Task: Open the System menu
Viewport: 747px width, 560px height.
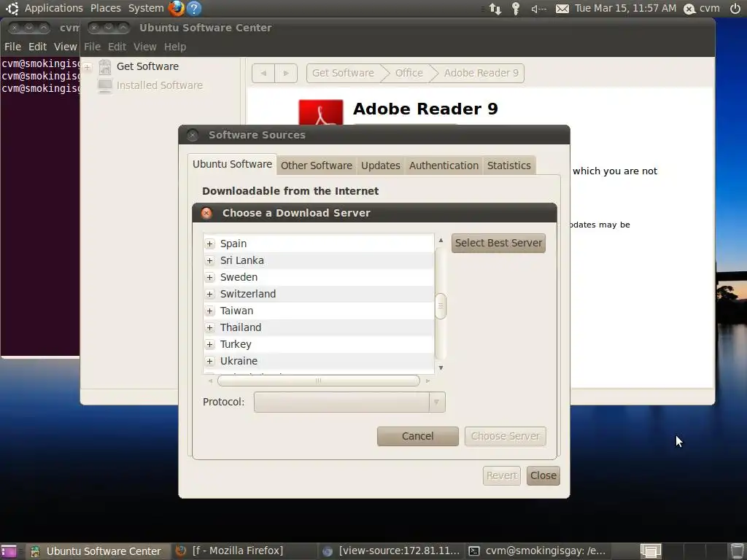Action: tap(146, 8)
